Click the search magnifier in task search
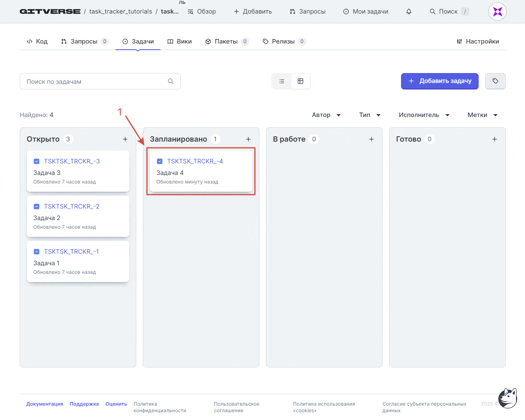The image size is (525, 420). point(171,81)
